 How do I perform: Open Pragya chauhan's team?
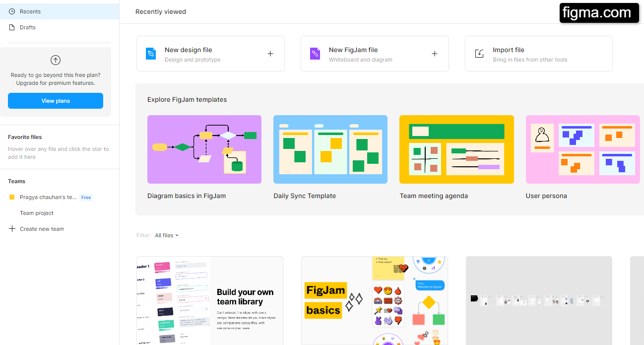point(48,197)
